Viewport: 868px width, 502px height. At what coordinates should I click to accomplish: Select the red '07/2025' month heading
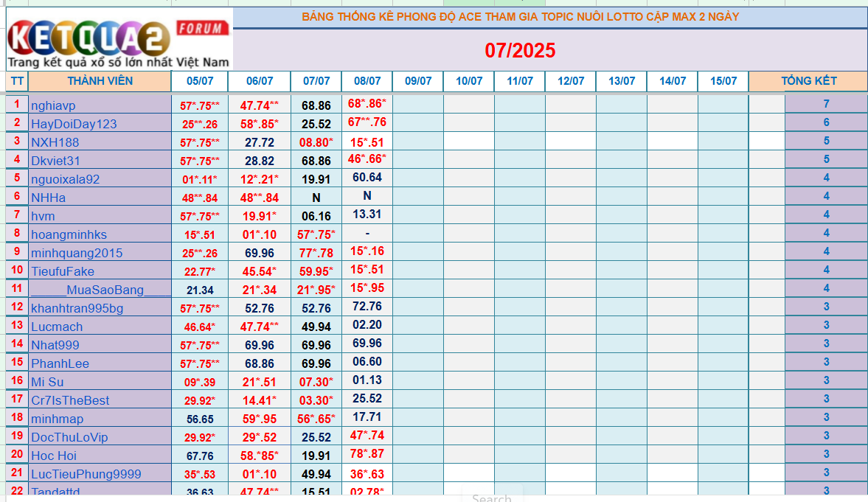click(520, 50)
